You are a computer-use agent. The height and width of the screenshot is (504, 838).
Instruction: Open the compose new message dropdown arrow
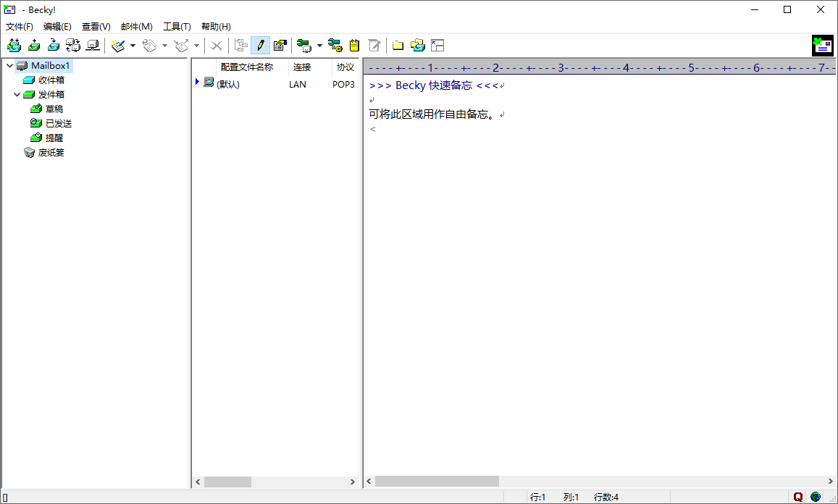pyautogui.click(x=133, y=46)
